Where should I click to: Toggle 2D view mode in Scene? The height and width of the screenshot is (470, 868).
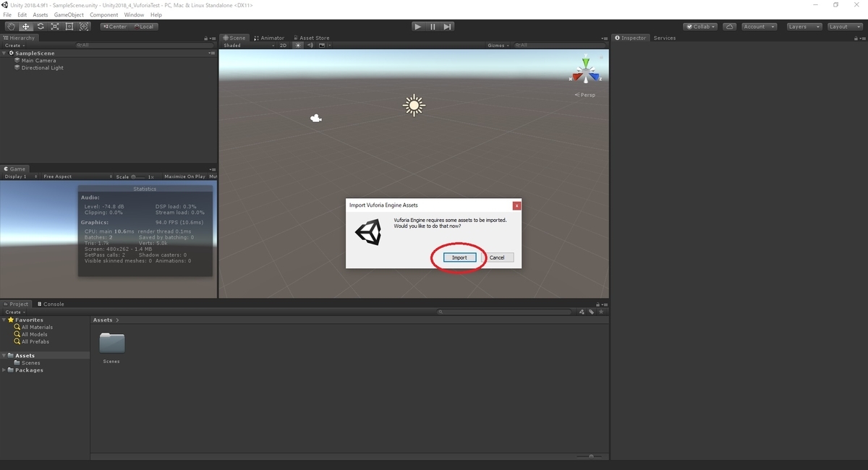pos(283,45)
